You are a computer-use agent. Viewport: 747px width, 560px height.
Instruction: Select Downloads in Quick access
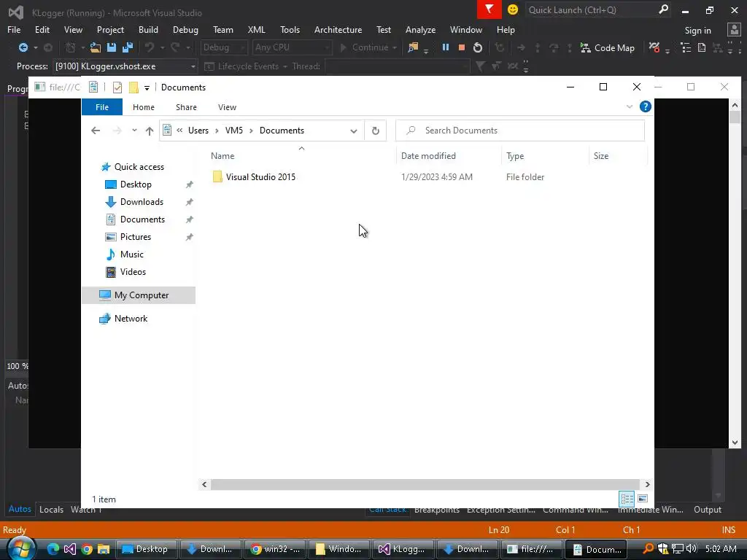(142, 202)
